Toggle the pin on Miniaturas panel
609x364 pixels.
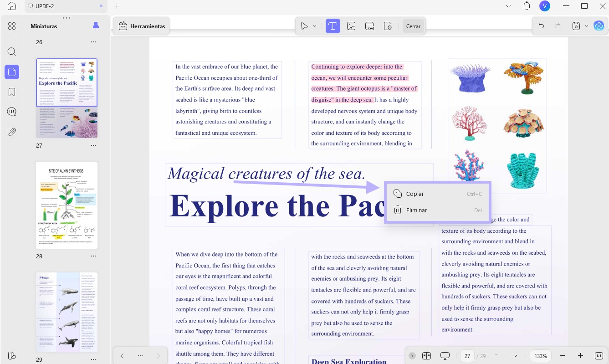(96, 26)
